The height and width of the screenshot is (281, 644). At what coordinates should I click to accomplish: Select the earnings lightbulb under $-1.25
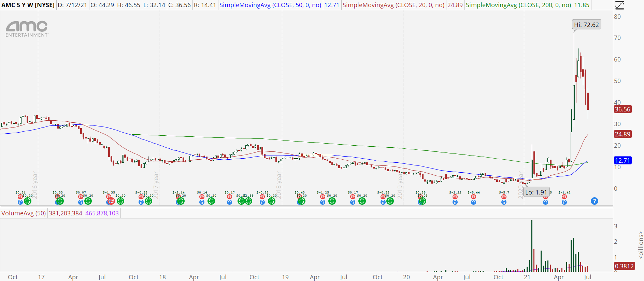tap(323, 202)
